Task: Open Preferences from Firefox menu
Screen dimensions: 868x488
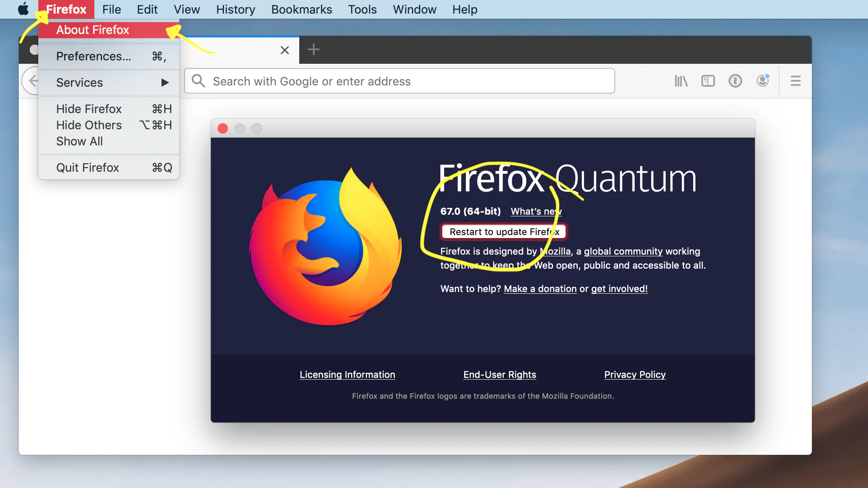Action: pos(109,56)
